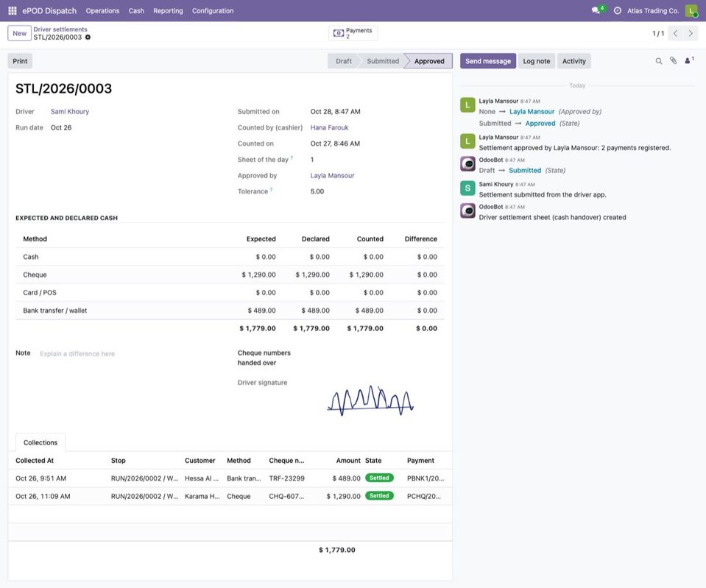Go back to Driver settlements breadcrumb
706x588 pixels.
tap(60, 29)
